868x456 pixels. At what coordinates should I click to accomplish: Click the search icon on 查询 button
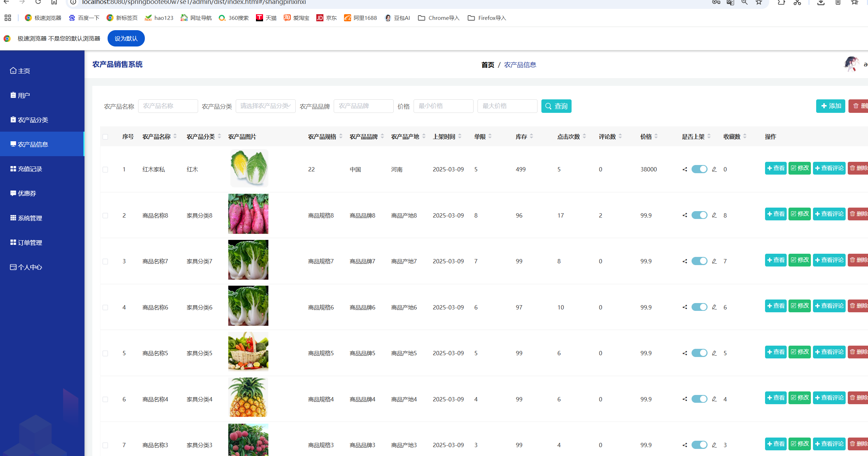pos(548,106)
